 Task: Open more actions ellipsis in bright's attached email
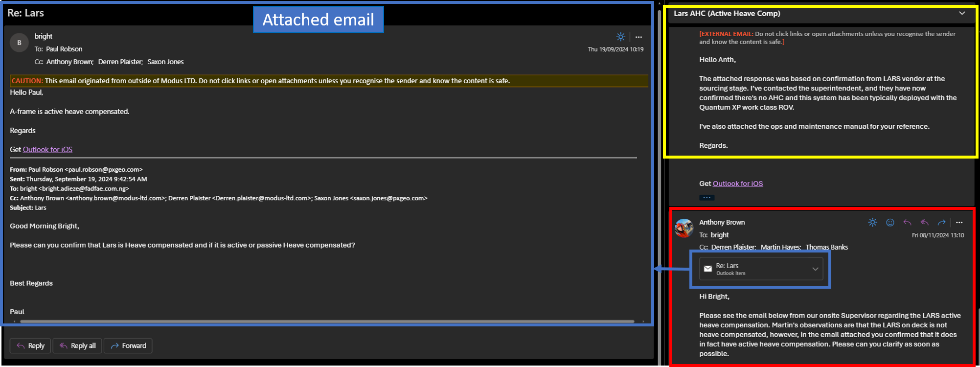[x=638, y=37]
